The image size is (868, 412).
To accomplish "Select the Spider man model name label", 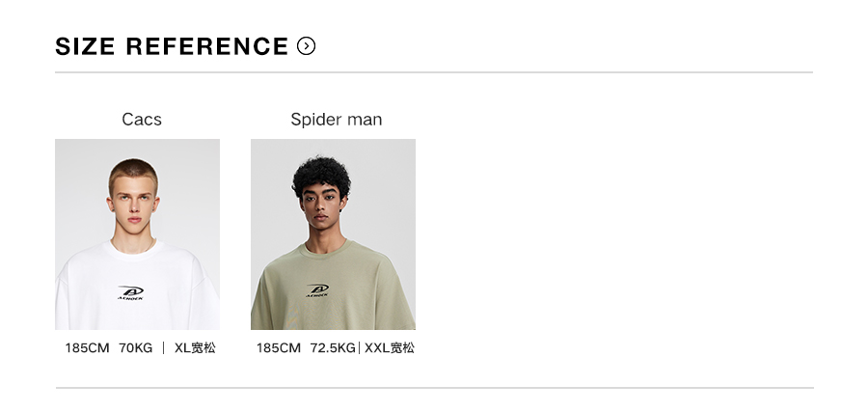I will tap(337, 120).
